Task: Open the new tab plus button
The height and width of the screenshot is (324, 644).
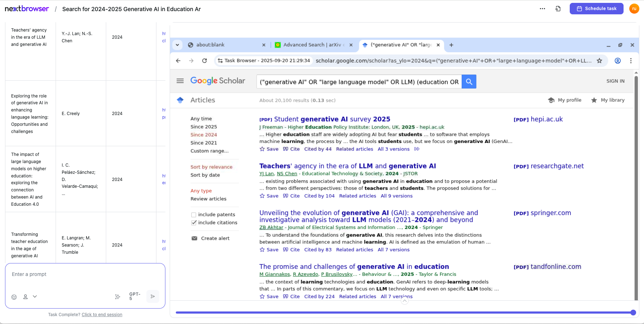Action: pos(451,45)
